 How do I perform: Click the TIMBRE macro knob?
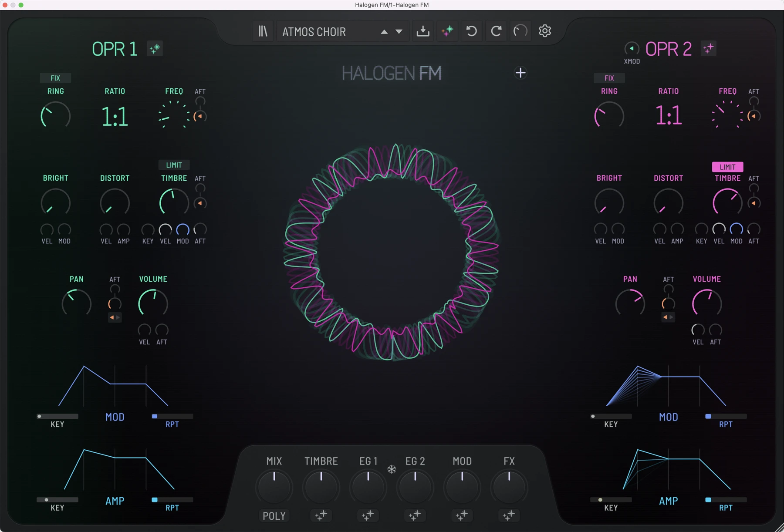(x=321, y=487)
